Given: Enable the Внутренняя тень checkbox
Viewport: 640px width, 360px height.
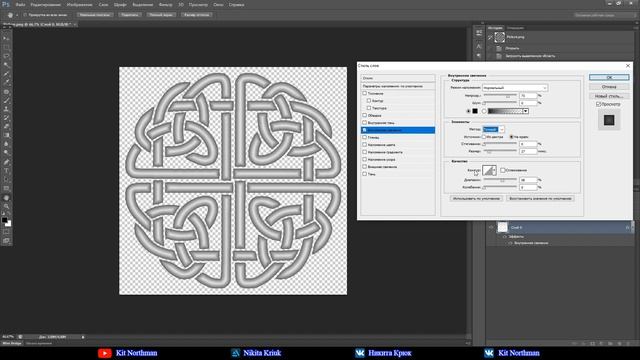Looking at the screenshot, I should [x=364, y=123].
